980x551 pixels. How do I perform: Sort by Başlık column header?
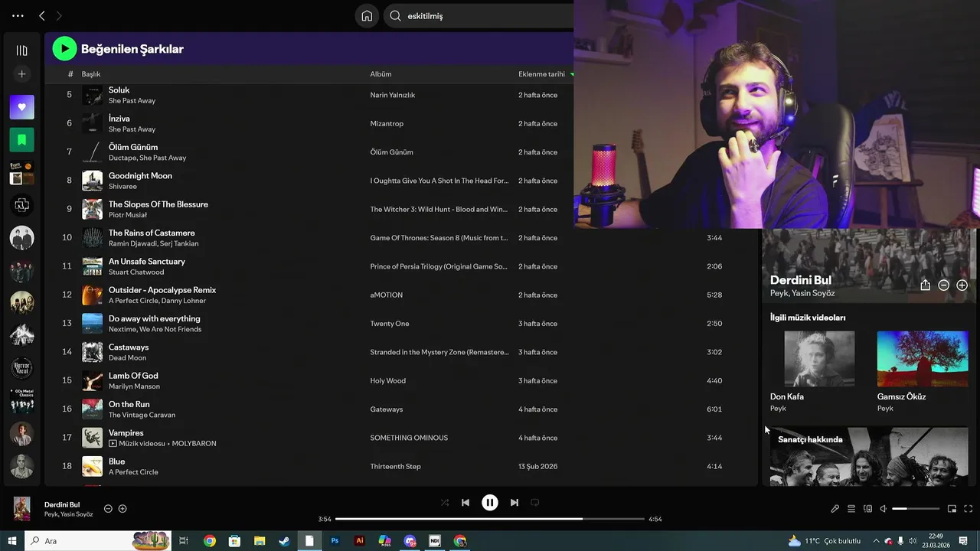(91, 74)
